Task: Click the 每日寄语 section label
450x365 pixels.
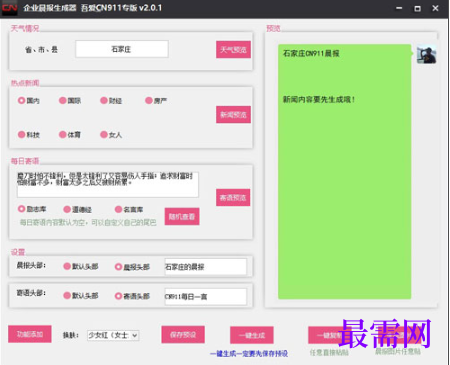Action: click(25, 161)
